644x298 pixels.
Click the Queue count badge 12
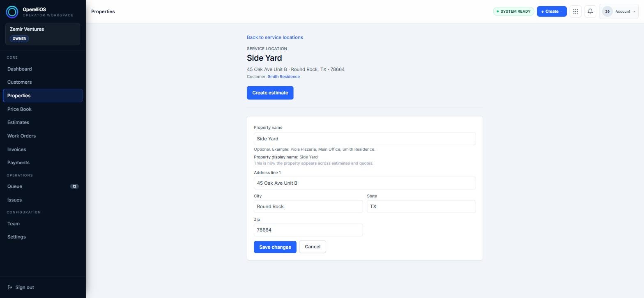tap(74, 186)
